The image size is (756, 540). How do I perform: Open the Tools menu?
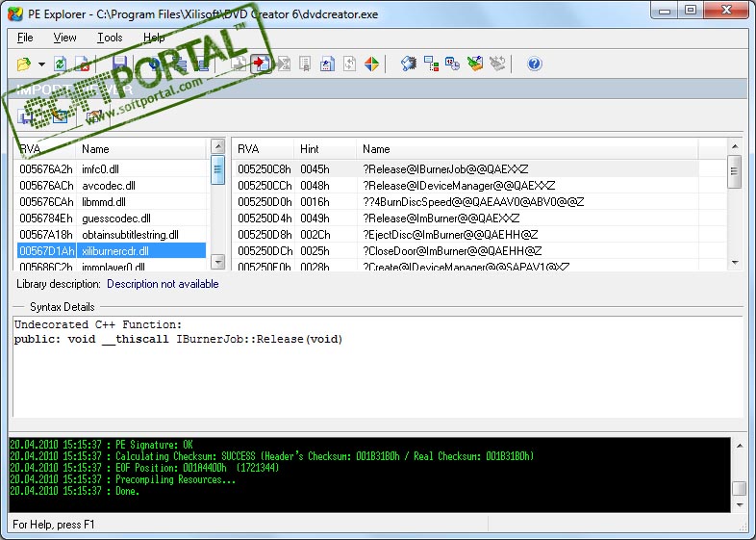110,38
